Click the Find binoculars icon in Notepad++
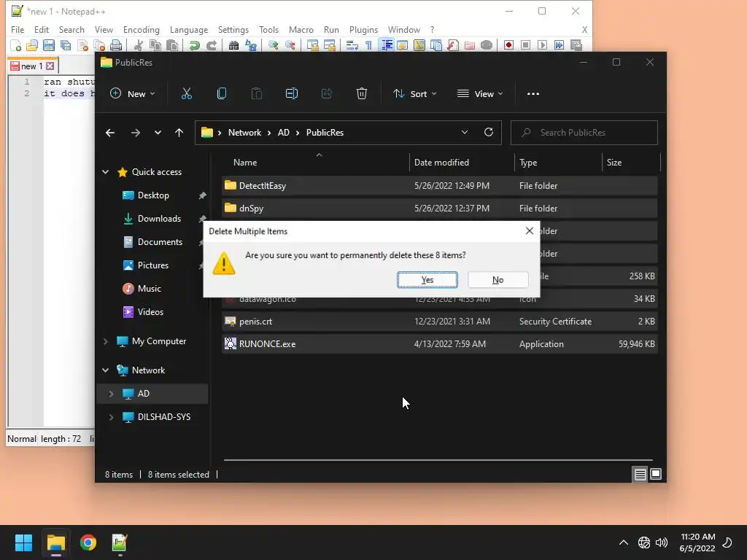This screenshot has height=560, width=747. tap(234, 45)
